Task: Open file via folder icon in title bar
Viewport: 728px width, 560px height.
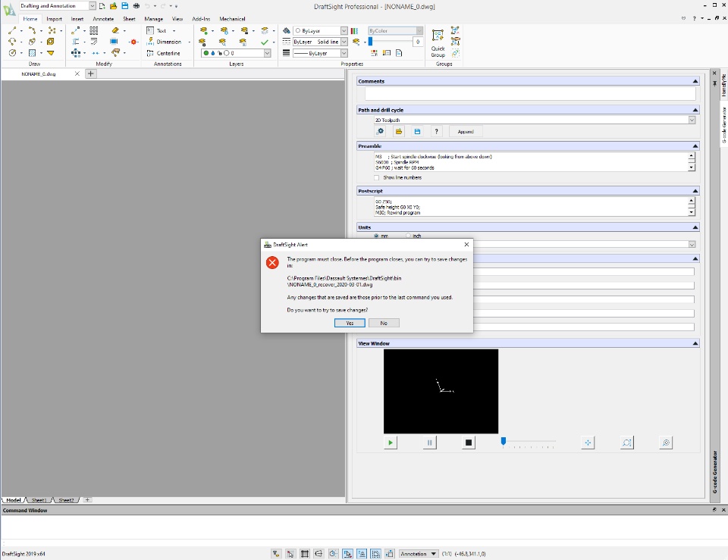Action: 113,6
